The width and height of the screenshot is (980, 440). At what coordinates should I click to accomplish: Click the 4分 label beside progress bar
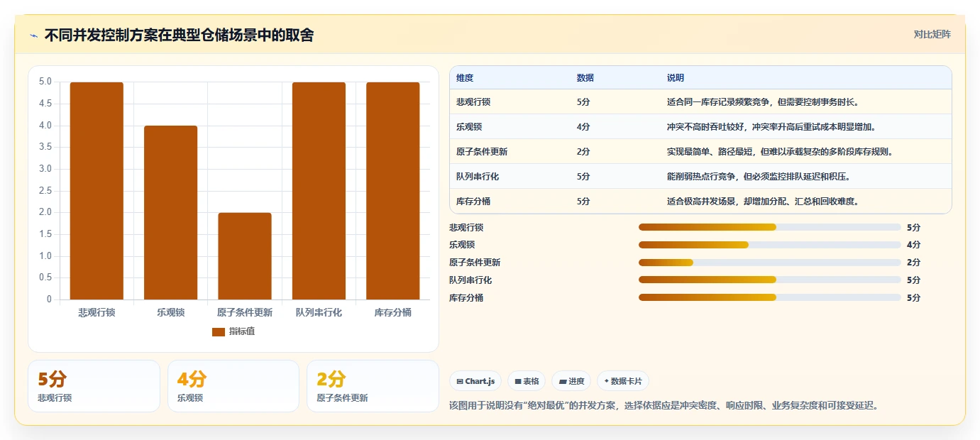914,245
